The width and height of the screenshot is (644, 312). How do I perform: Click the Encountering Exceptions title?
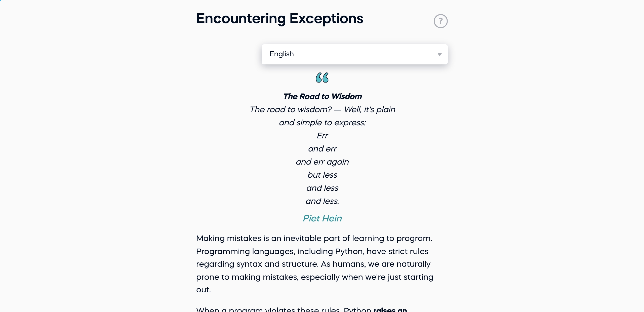pyautogui.click(x=279, y=18)
